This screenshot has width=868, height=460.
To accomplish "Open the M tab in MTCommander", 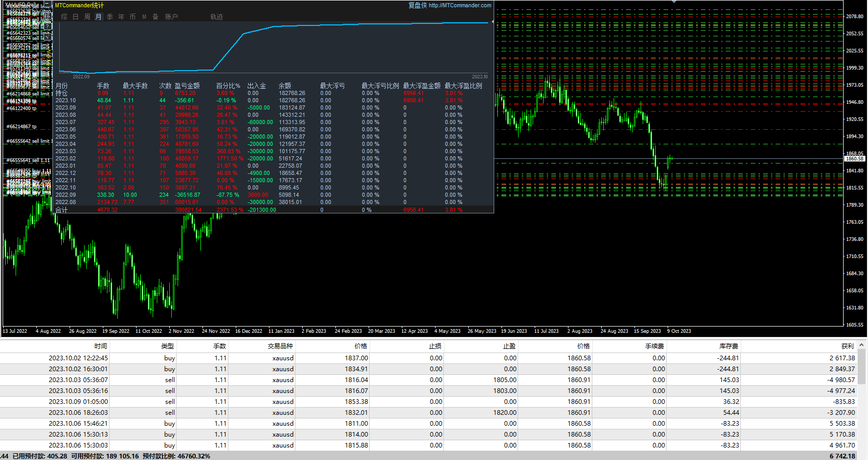I will point(144,17).
